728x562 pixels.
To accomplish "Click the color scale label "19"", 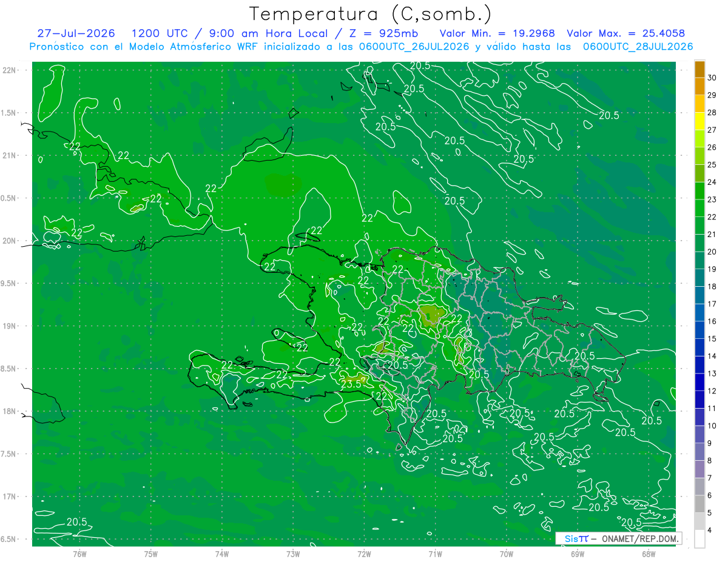I will (x=712, y=269).
